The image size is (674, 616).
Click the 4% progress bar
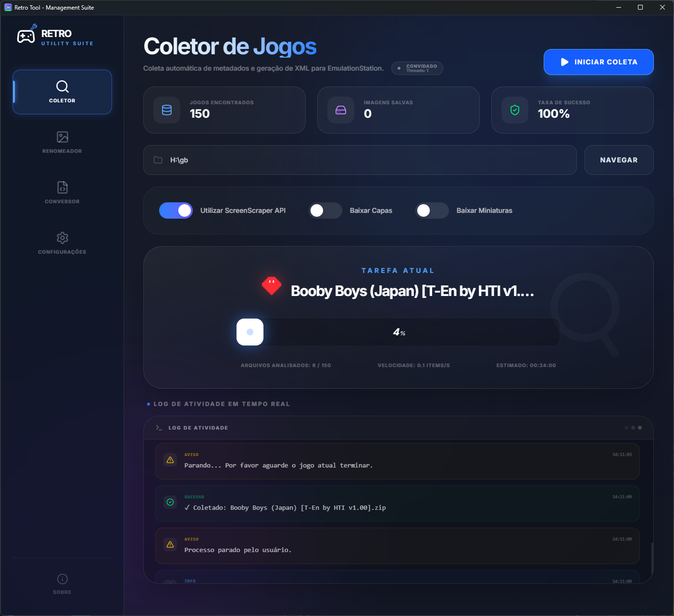pyautogui.click(x=398, y=332)
